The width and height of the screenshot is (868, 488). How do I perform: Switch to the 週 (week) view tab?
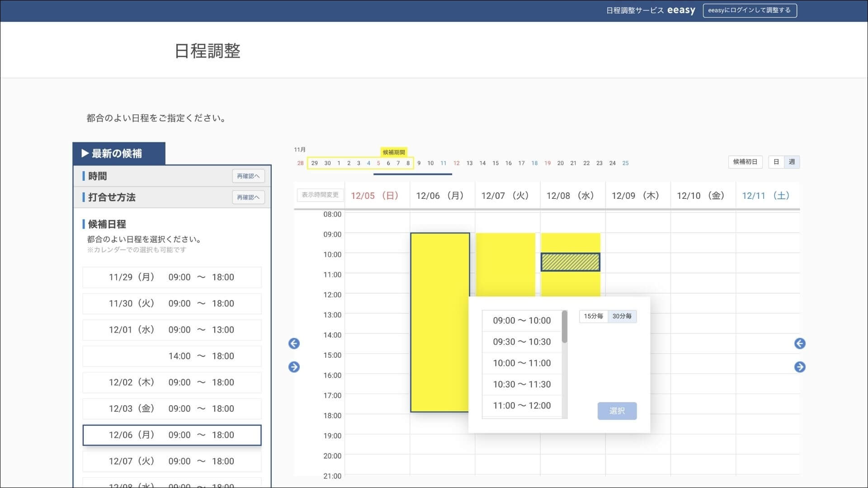[792, 162]
